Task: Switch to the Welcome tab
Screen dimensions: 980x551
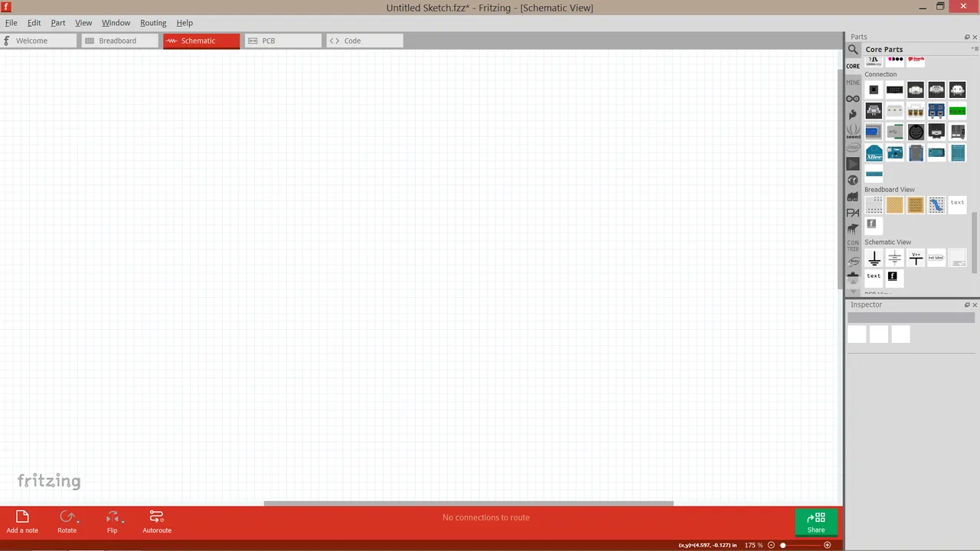Action: [39, 41]
